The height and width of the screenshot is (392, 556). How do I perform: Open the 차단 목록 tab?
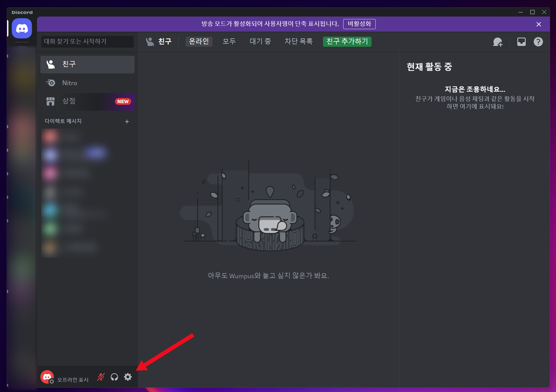298,41
